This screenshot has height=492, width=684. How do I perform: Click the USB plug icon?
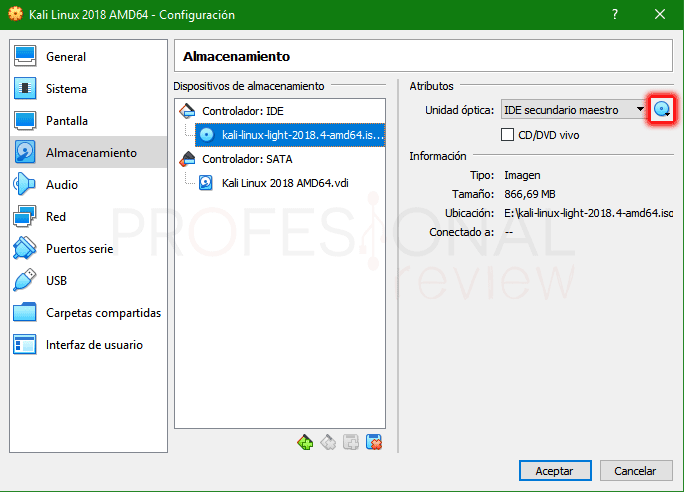[x=25, y=280]
